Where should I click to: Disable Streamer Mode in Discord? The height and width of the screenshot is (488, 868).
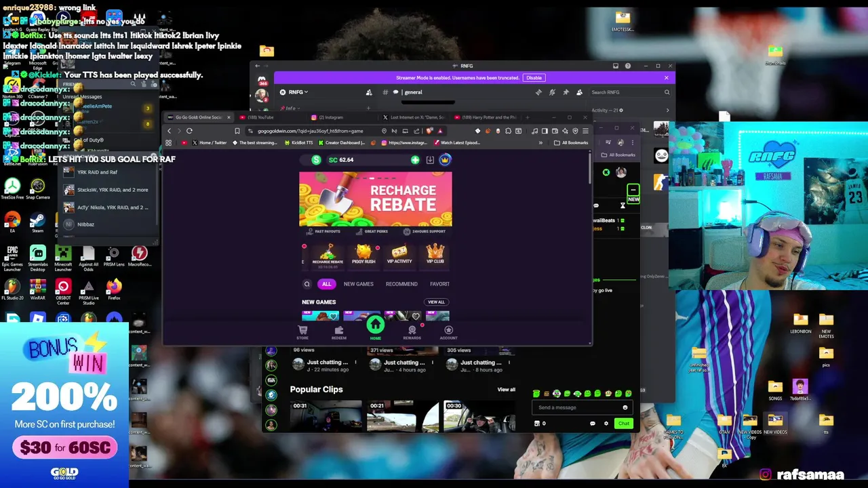pyautogui.click(x=534, y=78)
